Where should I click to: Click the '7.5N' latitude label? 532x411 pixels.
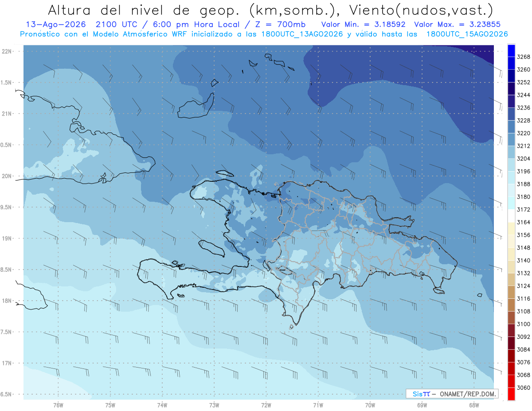tap(6, 332)
